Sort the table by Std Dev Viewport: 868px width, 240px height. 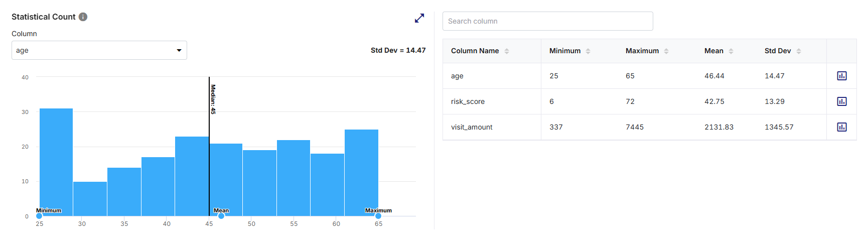(799, 51)
